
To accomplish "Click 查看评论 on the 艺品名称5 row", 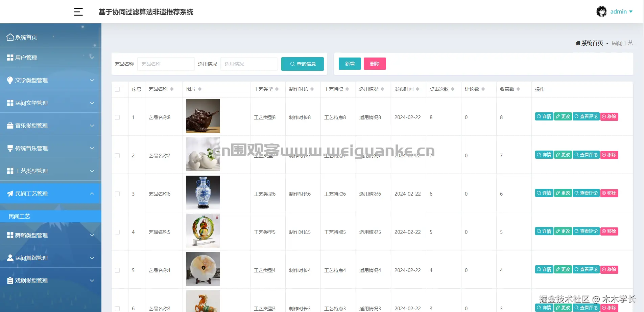I will point(586,231).
